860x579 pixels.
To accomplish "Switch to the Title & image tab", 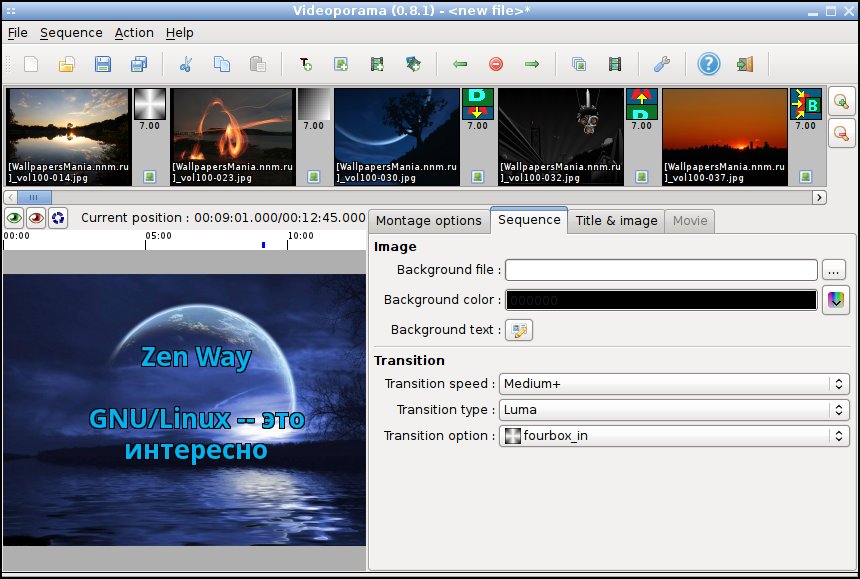I will pyautogui.click(x=616, y=221).
